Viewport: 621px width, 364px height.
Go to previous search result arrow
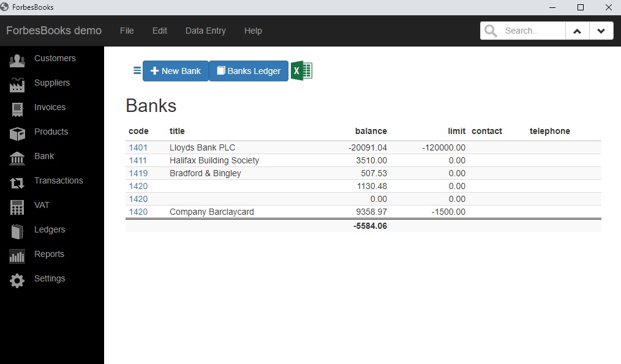tap(578, 31)
